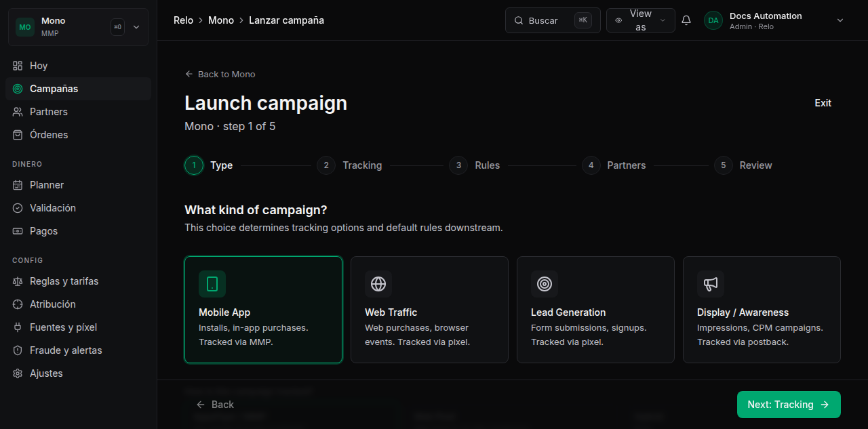
Task: Click the Pagos banknote icon
Action: pyautogui.click(x=18, y=231)
